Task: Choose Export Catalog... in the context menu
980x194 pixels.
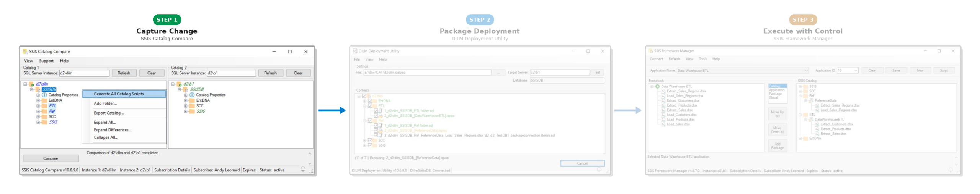Action: pos(109,113)
